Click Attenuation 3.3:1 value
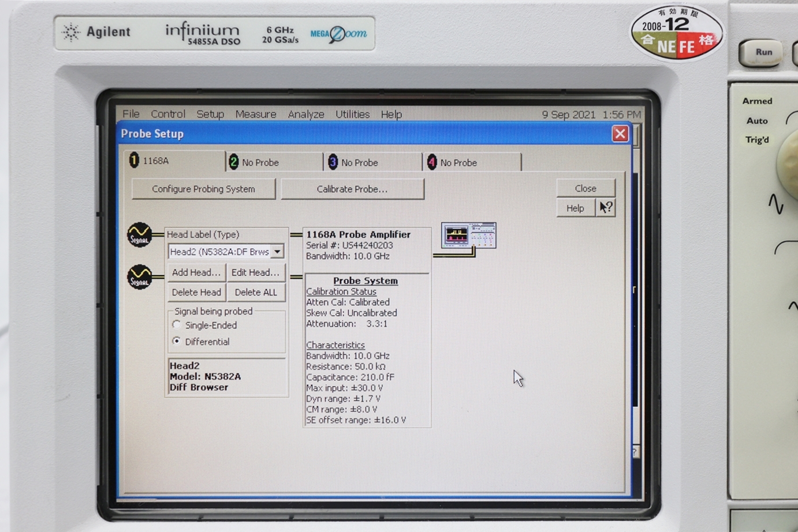This screenshot has height=532, width=798. 376,324
